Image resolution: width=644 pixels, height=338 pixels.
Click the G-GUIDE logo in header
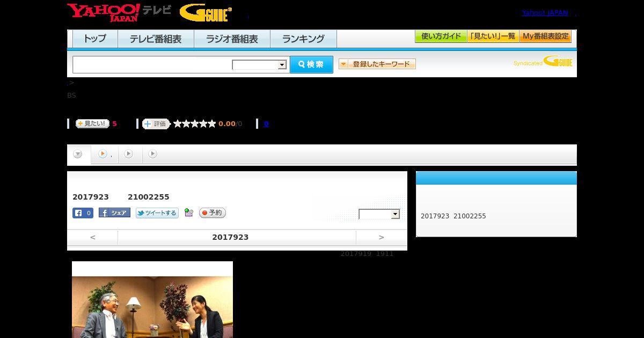click(206, 13)
